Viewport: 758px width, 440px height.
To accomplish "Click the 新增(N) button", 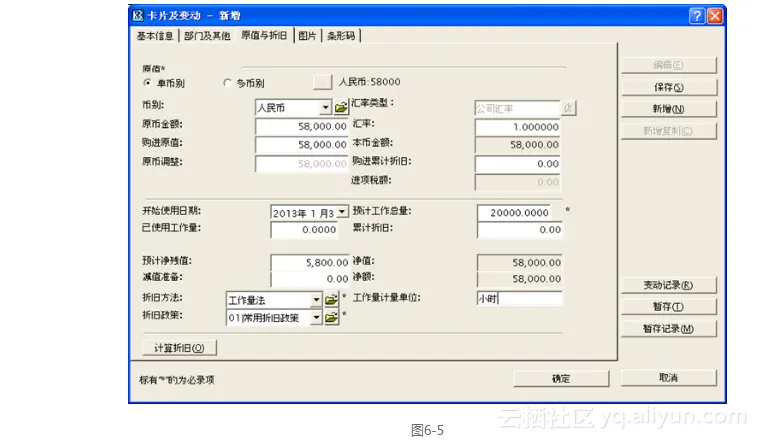I will coord(669,109).
